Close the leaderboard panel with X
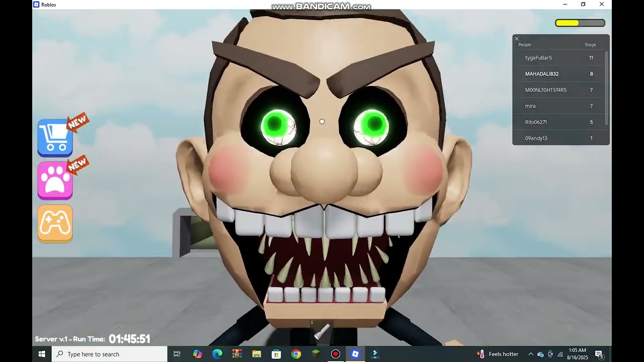644x362 pixels. [516, 39]
